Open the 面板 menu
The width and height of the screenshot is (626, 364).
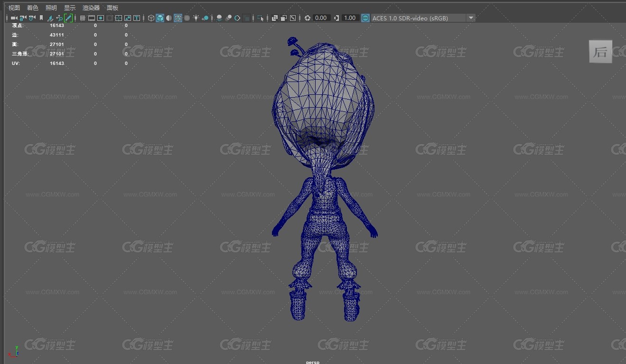click(112, 8)
